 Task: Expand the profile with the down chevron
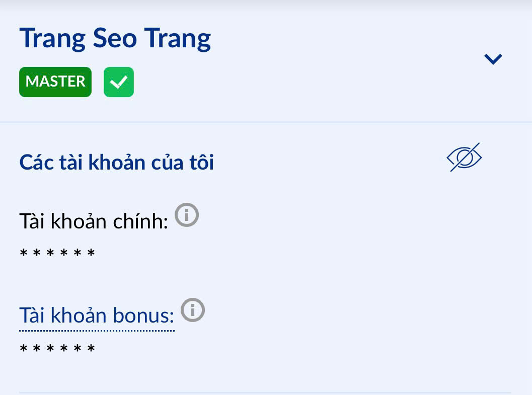[x=493, y=59]
